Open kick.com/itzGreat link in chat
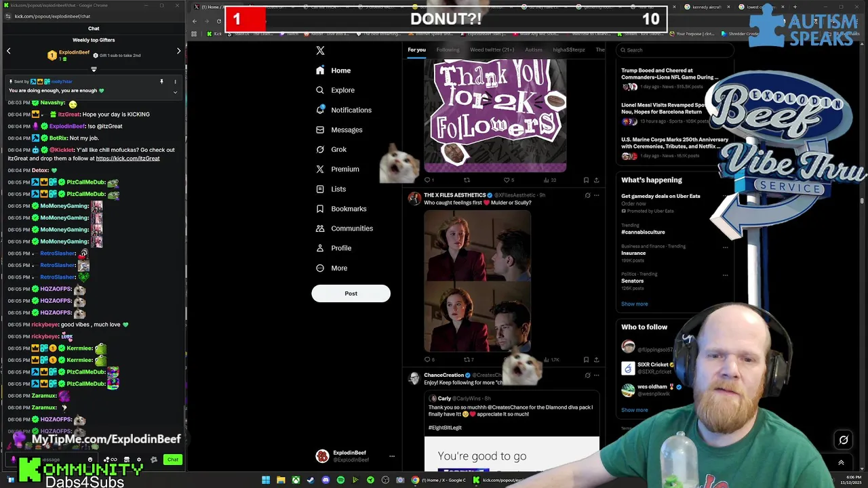This screenshot has width=868, height=488. (127, 159)
